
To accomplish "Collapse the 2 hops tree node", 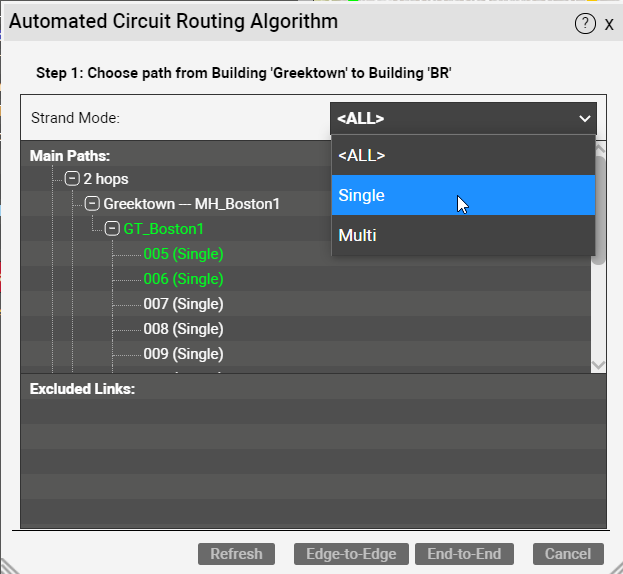I will point(72,179).
